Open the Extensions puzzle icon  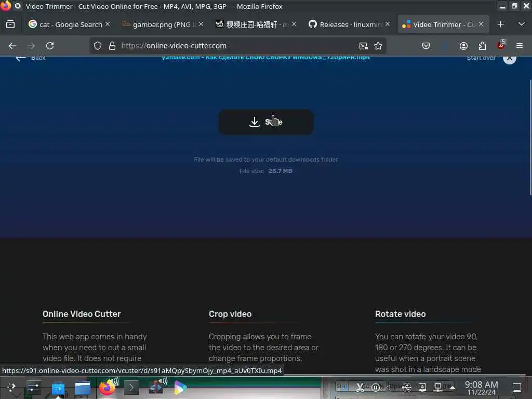click(482, 46)
